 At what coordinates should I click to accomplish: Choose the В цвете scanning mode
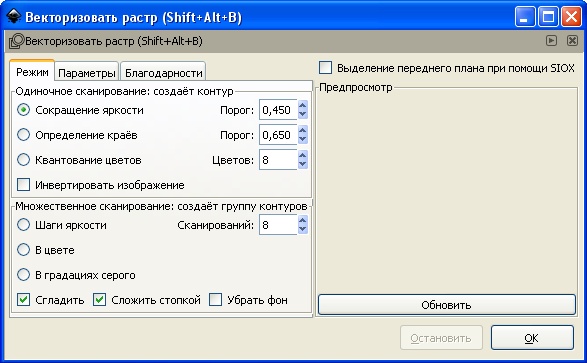tap(23, 250)
